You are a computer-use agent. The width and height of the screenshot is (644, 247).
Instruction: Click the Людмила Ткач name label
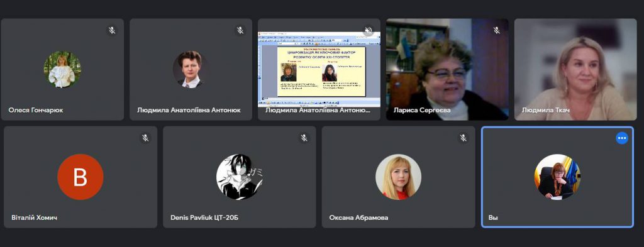pos(545,110)
